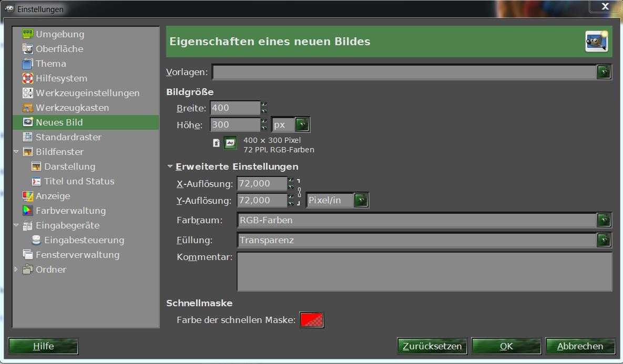
Task: Expand the Ordner tree node
Action: click(16, 269)
